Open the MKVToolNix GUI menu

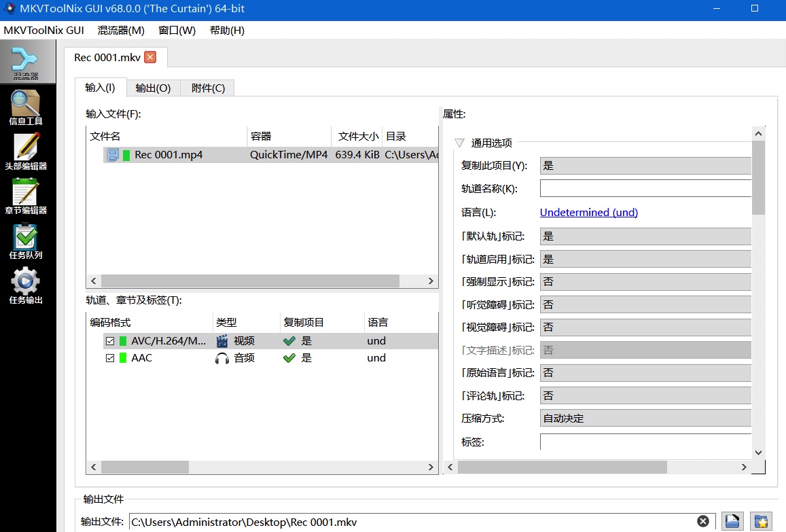coord(43,30)
